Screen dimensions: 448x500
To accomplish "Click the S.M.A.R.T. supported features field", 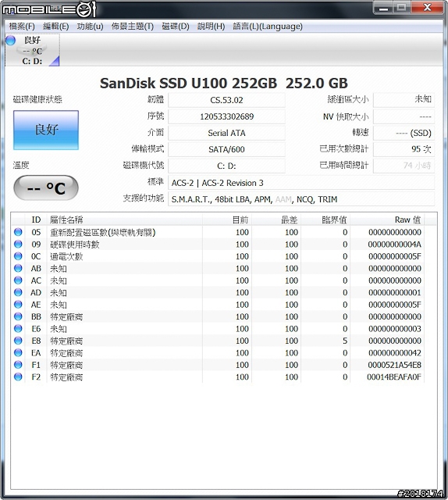I will point(301,199).
